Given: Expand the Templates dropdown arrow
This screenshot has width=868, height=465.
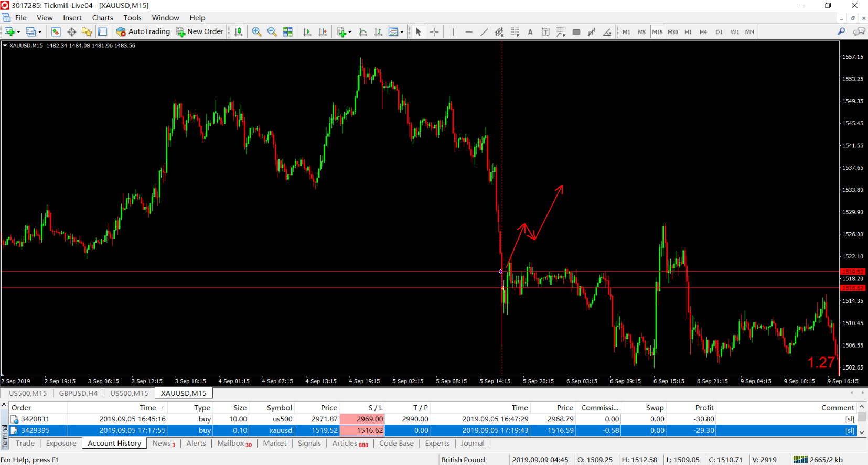Looking at the screenshot, I should [402, 32].
